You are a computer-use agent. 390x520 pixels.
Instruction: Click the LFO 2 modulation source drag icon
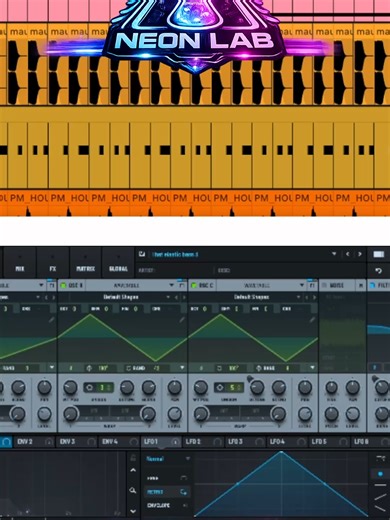[x=217, y=442]
